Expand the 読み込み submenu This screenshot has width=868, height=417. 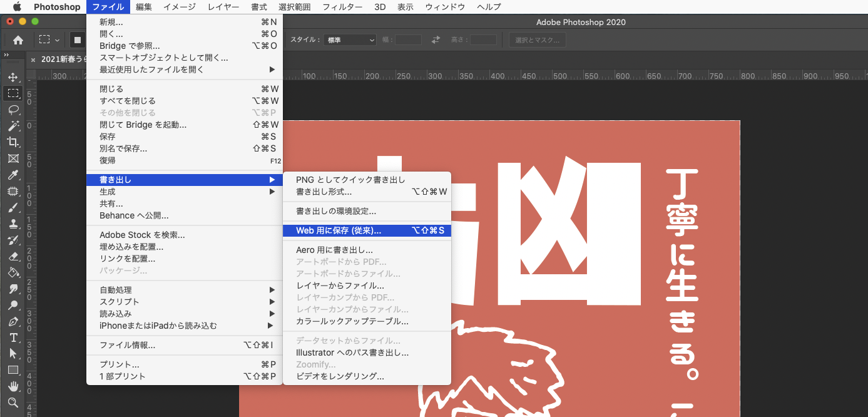click(x=185, y=314)
